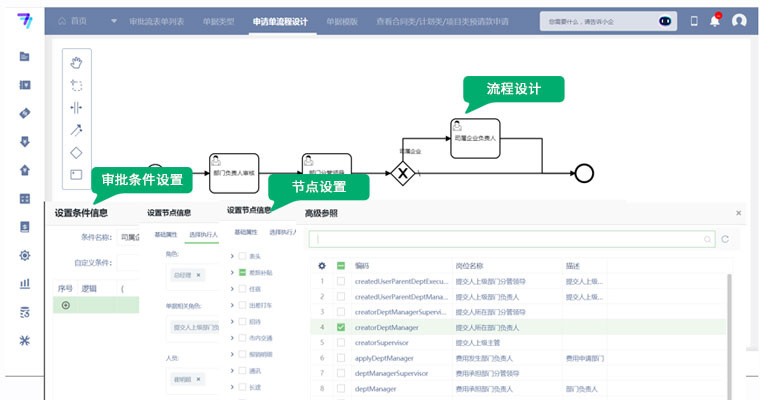Screen dimensions: 760x400
Task: Add a diamond gateway shape
Action: 76,153
